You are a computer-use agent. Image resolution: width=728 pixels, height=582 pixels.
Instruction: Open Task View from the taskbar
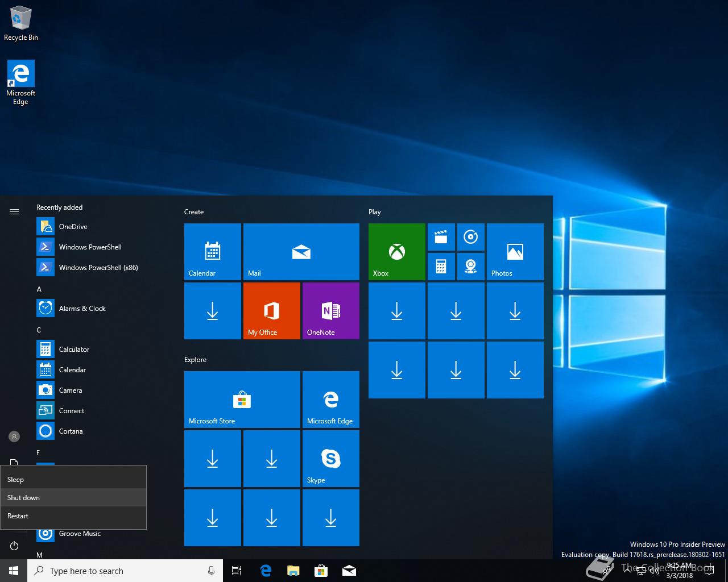coord(237,571)
